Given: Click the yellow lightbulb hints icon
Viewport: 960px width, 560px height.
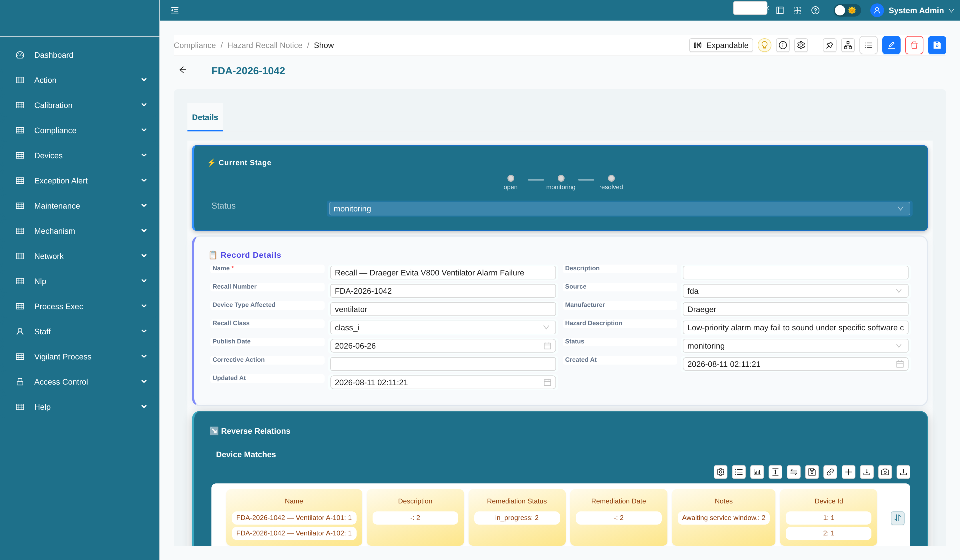Looking at the screenshot, I should (x=764, y=45).
